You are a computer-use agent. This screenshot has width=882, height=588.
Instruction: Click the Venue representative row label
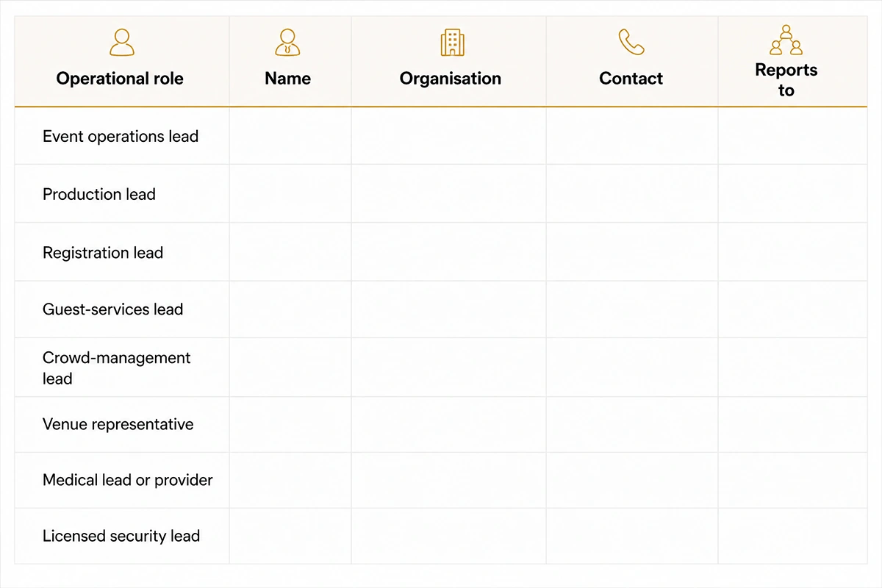(118, 425)
